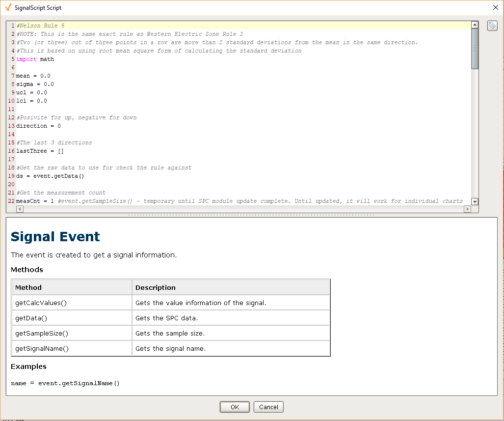The width and height of the screenshot is (504, 421).
Task: Click the horizontal scroll right arrow
Action: click(467, 209)
